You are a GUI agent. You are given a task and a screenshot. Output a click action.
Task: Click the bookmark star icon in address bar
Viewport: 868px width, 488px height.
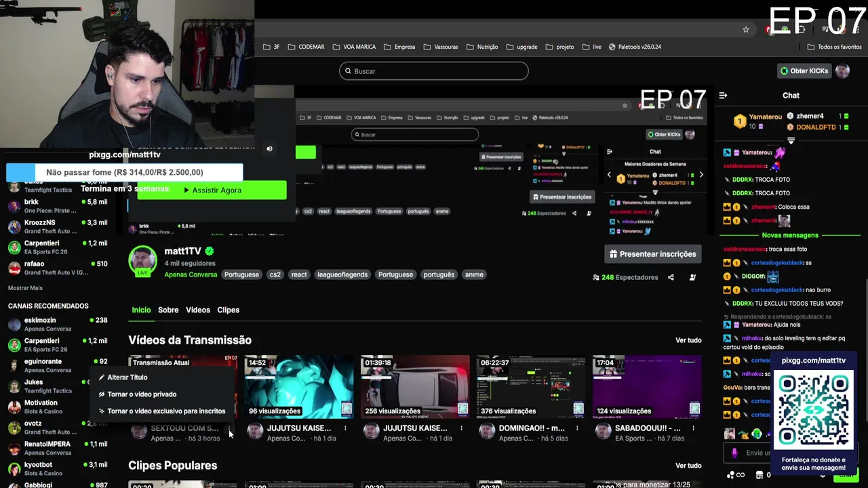[x=746, y=29]
